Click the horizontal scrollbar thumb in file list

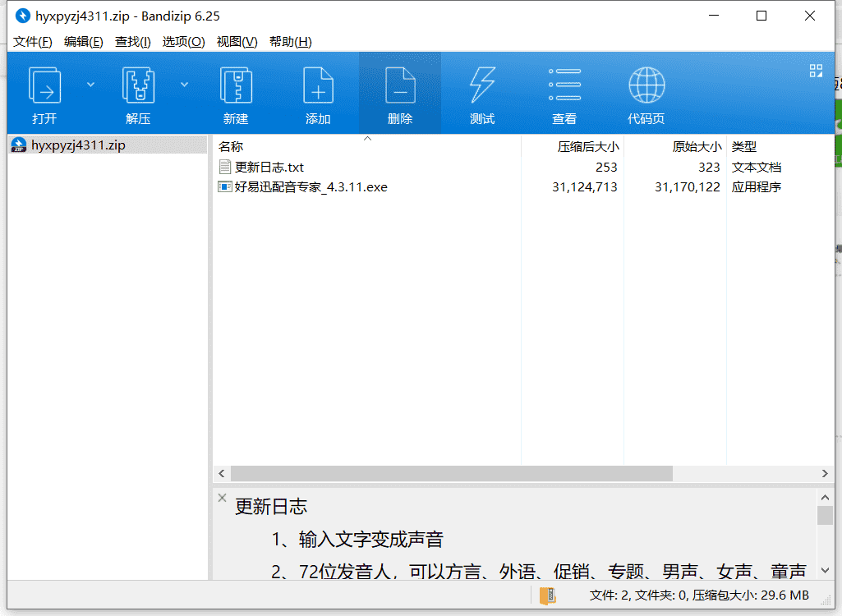pos(452,473)
